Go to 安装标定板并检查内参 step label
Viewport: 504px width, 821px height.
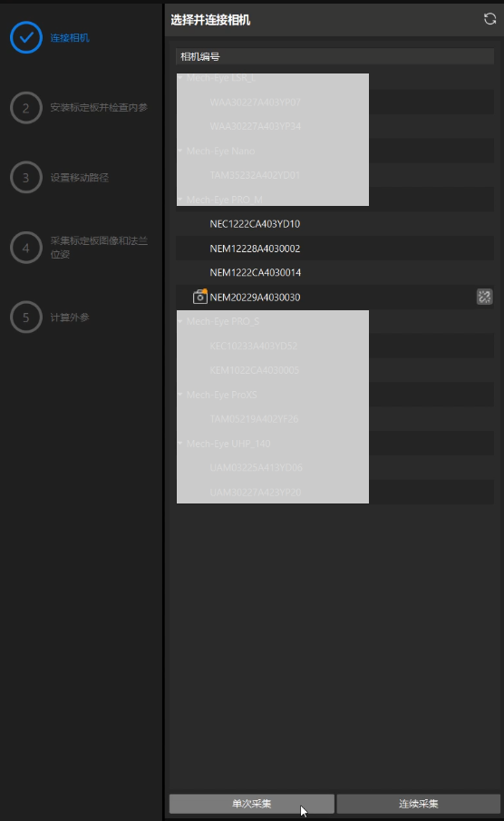click(x=99, y=107)
